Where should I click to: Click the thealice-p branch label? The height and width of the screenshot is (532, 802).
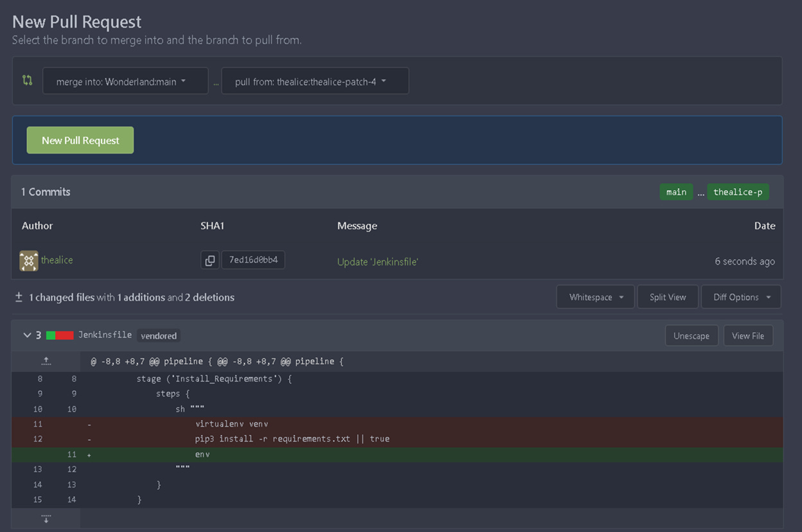coord(738,192)
